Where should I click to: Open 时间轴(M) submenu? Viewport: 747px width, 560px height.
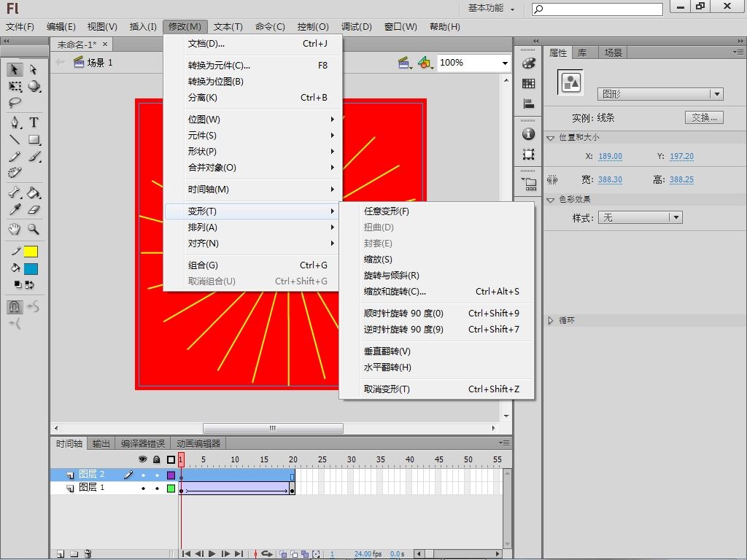(253, 189)
